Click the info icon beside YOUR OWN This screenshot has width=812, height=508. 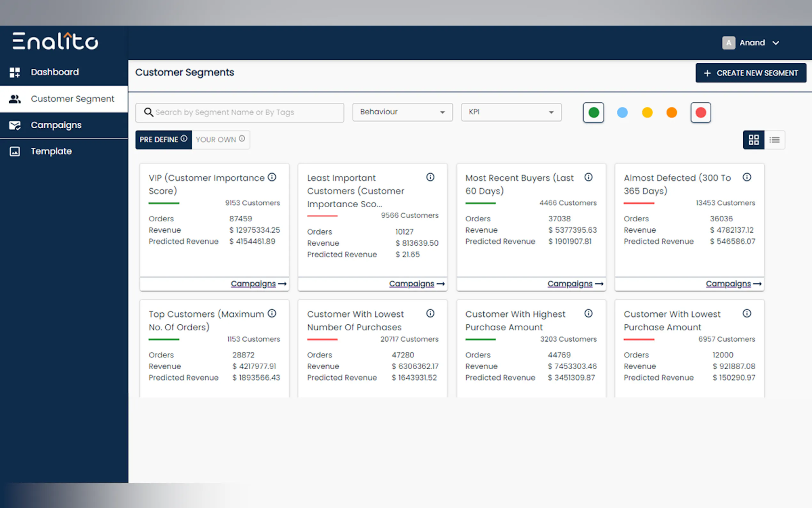pos(242,139)
